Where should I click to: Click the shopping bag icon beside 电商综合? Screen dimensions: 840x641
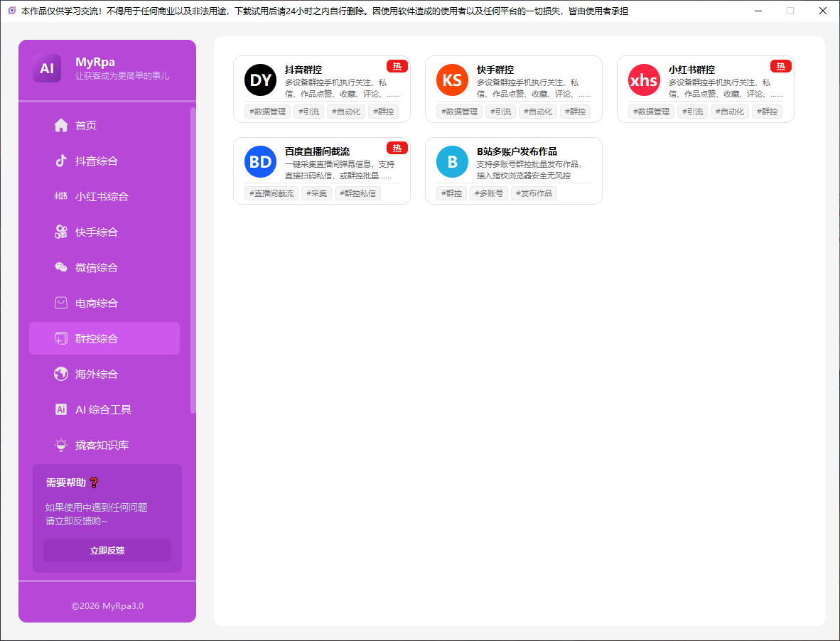click(61, 303)
